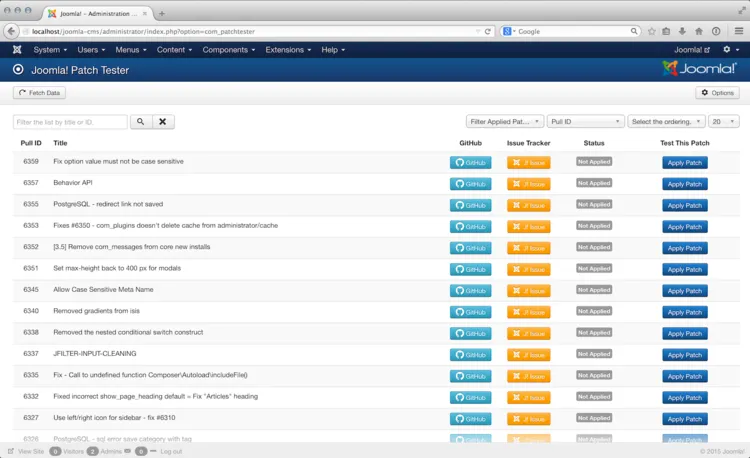Open J! Issue button for Behavior API row
Image resolution: width=750 pixels, height=458 pixels.
[x=529, y=184]
